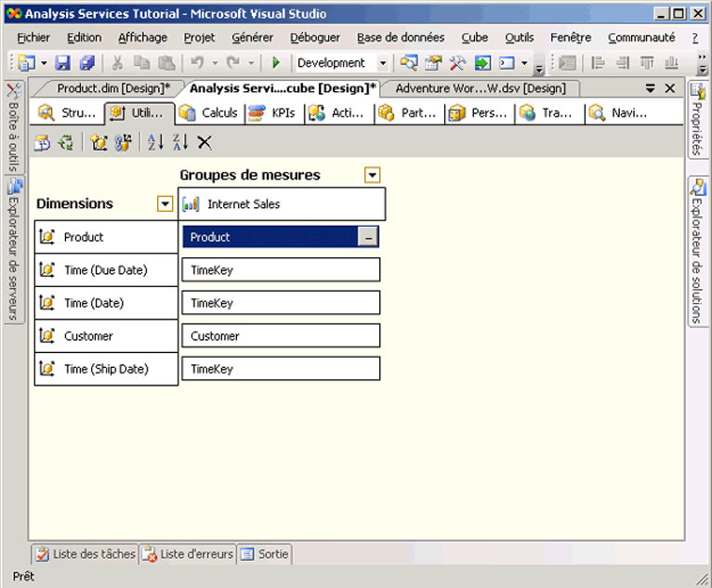712x588 pixels.
Task: Open toolbar options overflow arrow after the window icon
Action: click(539, 69)
